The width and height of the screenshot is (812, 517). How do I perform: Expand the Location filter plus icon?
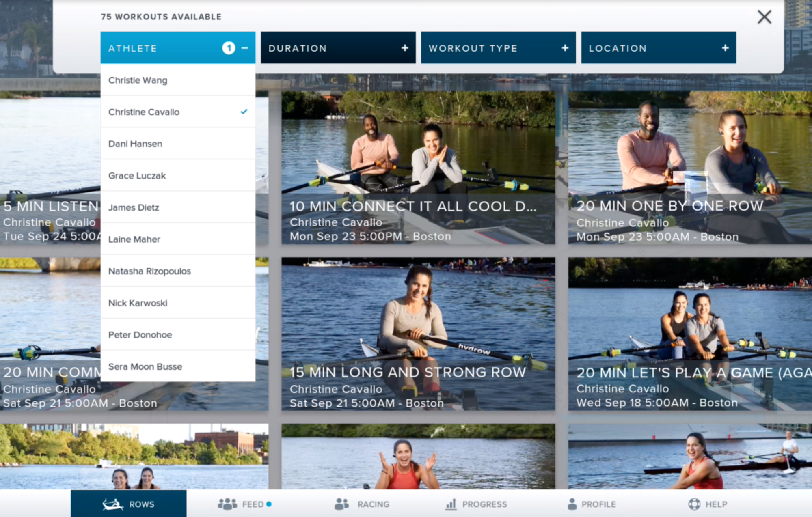(x=725, y=48)
